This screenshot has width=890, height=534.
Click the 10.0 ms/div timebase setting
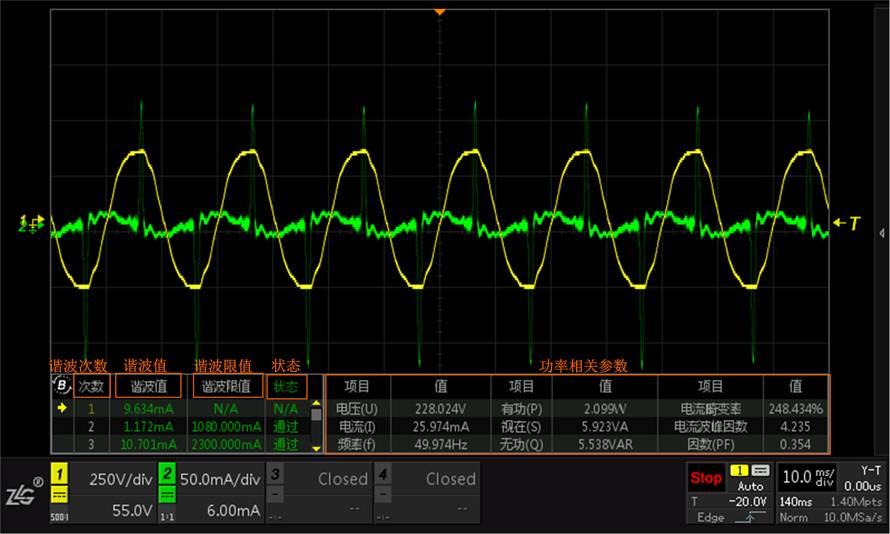[x=808, y=477]
